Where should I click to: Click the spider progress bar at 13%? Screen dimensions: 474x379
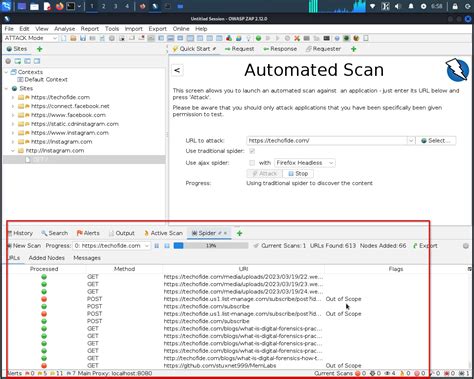[x=211, y=246]
